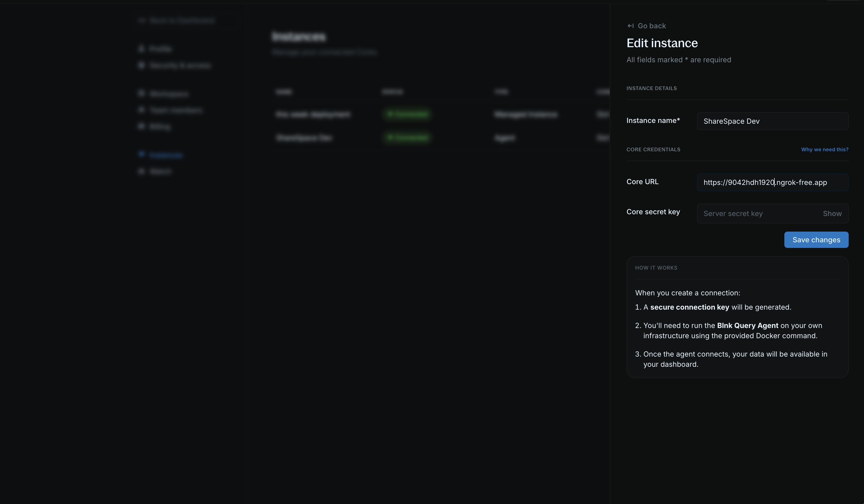Screen dimensions: 864x504
Task: Click the Instance name input showing ShareSpace Dev
Action: (772, 121)
